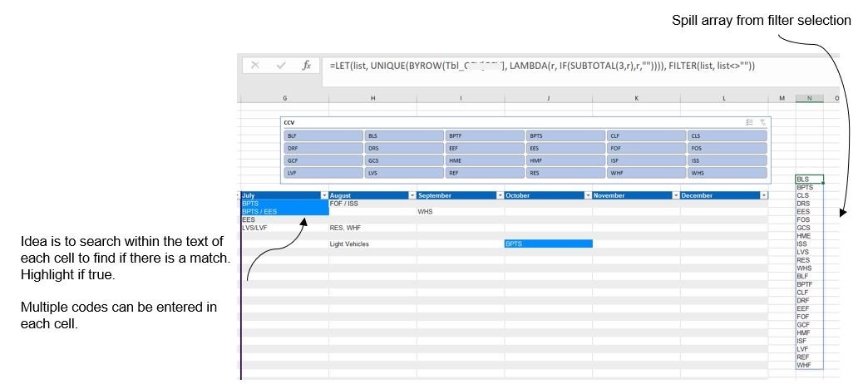Click the CCV slicer title

[x=289, y=122]
